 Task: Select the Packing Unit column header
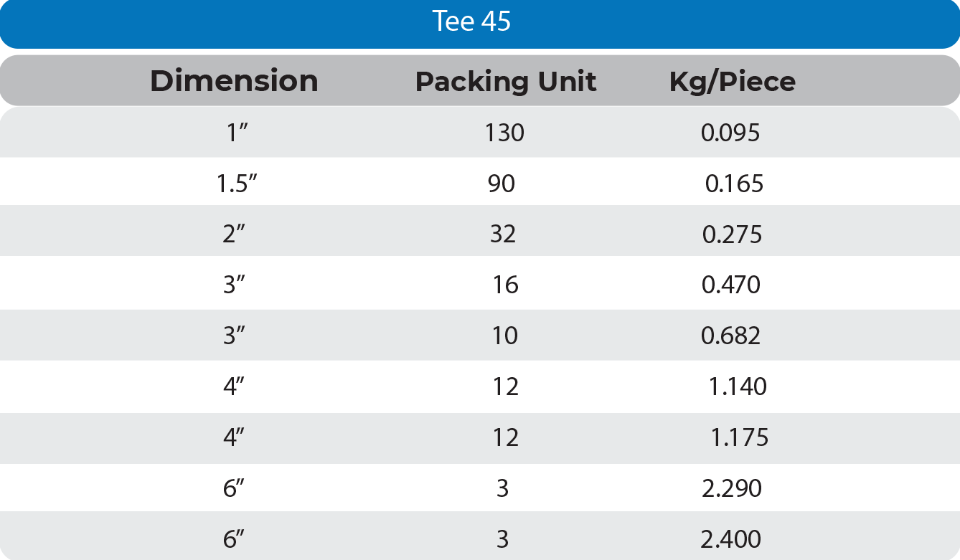tap(506, 82)
